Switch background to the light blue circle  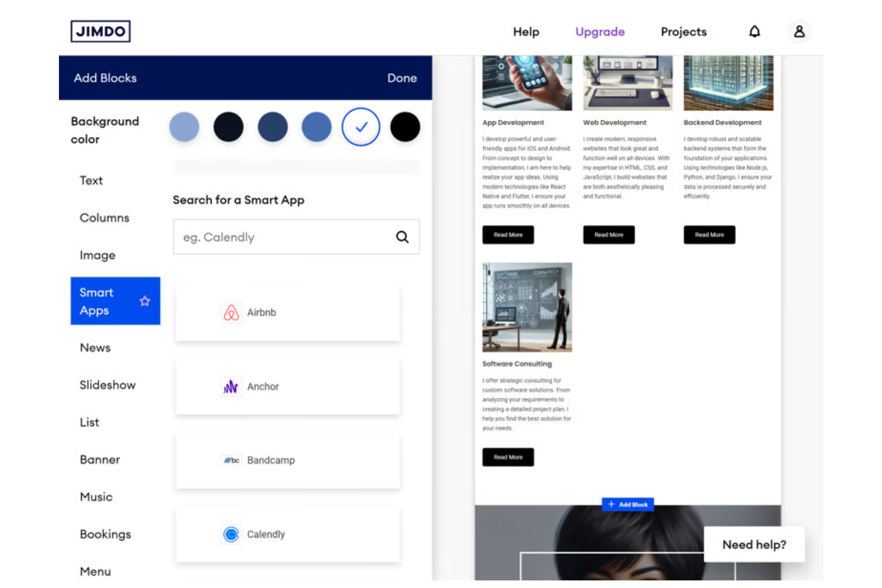pos(184,127)
